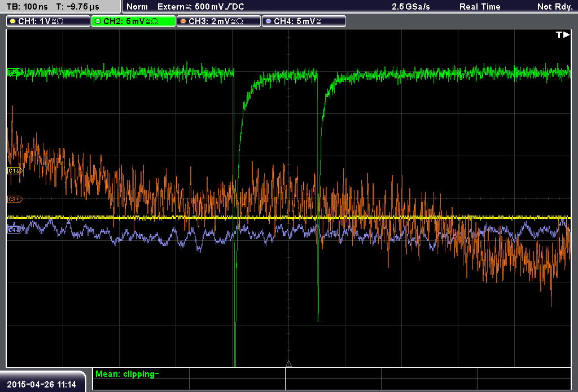The width and height of the screenshot is (578, 392).
Task: Click the yellow CH1 color dot
Action: click(x=12, y=21)
